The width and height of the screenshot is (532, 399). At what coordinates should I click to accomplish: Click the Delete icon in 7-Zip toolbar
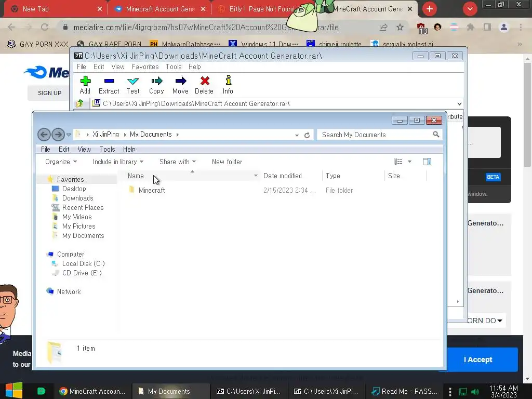[x=205, y=81]
